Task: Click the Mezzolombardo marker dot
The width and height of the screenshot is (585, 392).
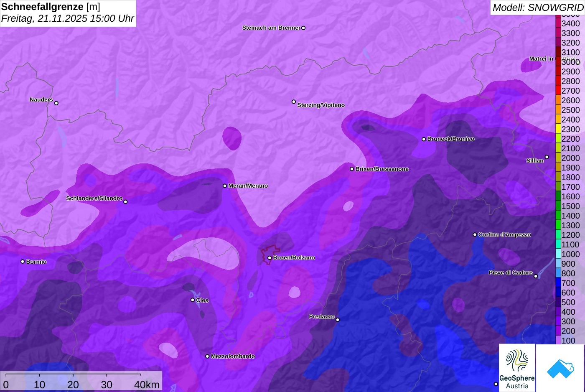Action: [x=207, y=356]
